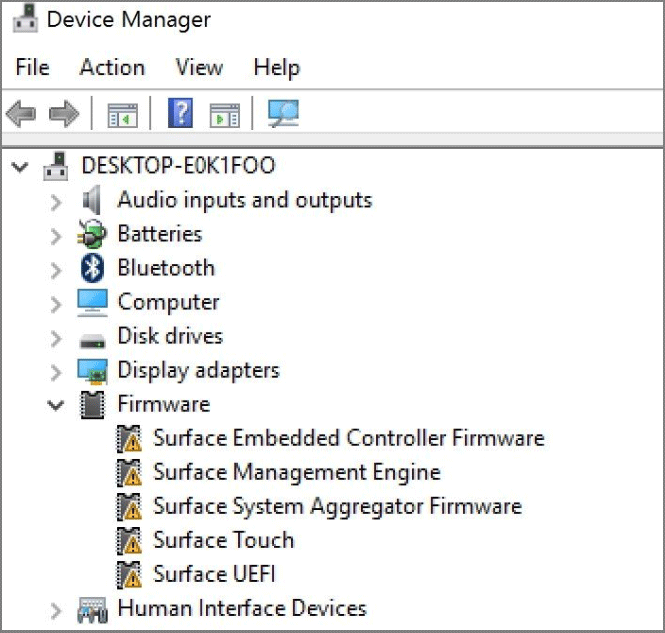Expand Human Interface Devices category
This screenshot has height=633, width=665.
(56, 611)
